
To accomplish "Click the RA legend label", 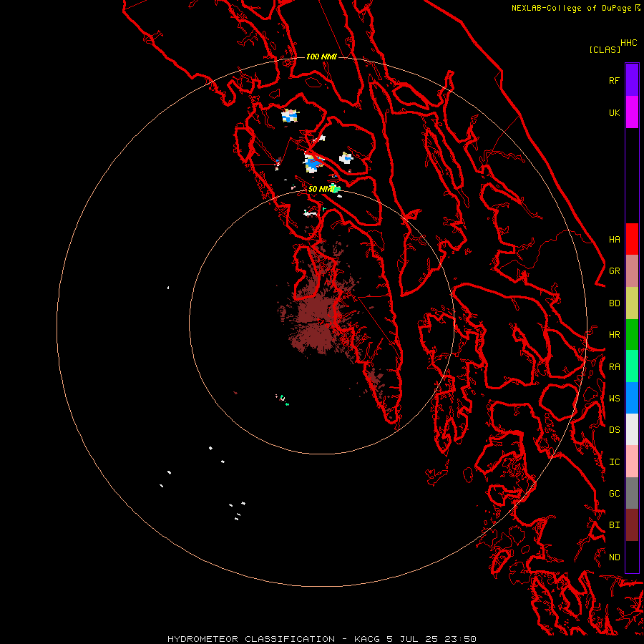I will click(x=615, y=367).
